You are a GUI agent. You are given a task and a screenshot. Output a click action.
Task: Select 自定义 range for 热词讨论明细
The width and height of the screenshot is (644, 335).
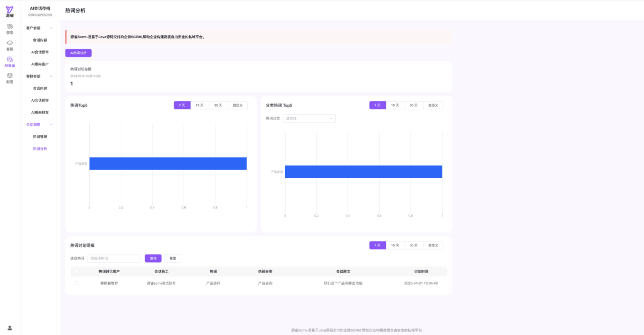coord(433,245)
